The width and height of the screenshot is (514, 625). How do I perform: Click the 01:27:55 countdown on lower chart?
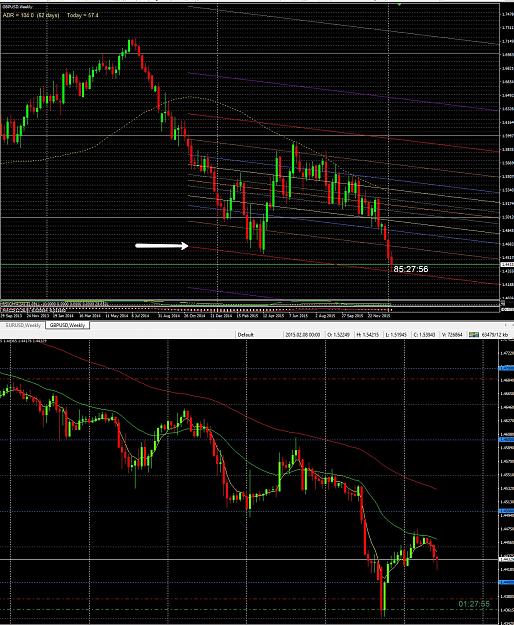pos(474,604)
